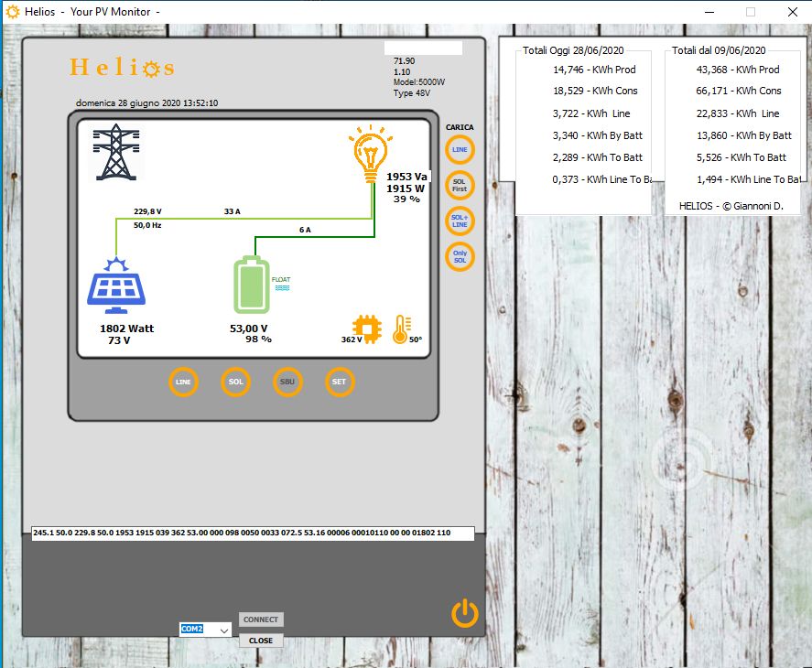This screenshot has height=668, width=812.
Task: Click the orange CPU chip bus voltage icon
Action: tap(367, 329)
